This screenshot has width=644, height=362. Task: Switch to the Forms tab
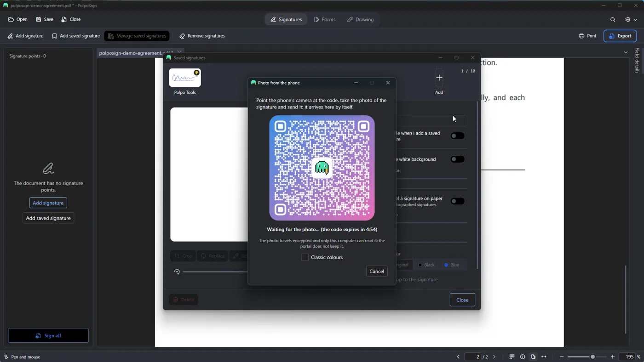(x=325, y=20)
